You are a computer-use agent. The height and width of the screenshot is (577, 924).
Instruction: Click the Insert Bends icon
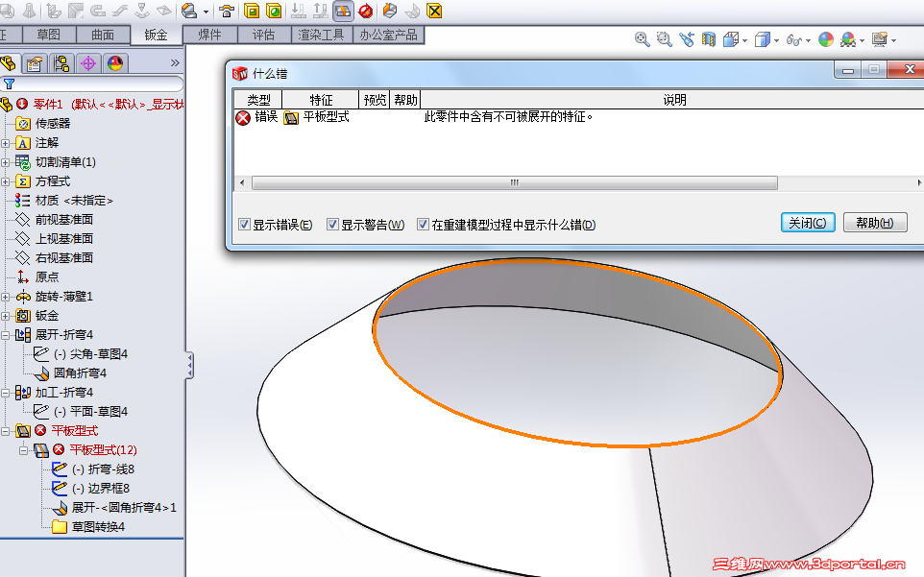[x=412, y=11]
